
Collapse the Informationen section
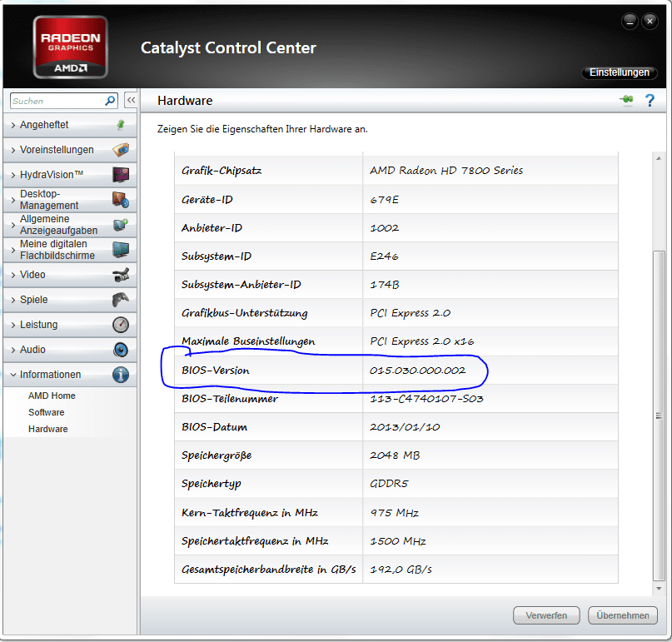69,375
